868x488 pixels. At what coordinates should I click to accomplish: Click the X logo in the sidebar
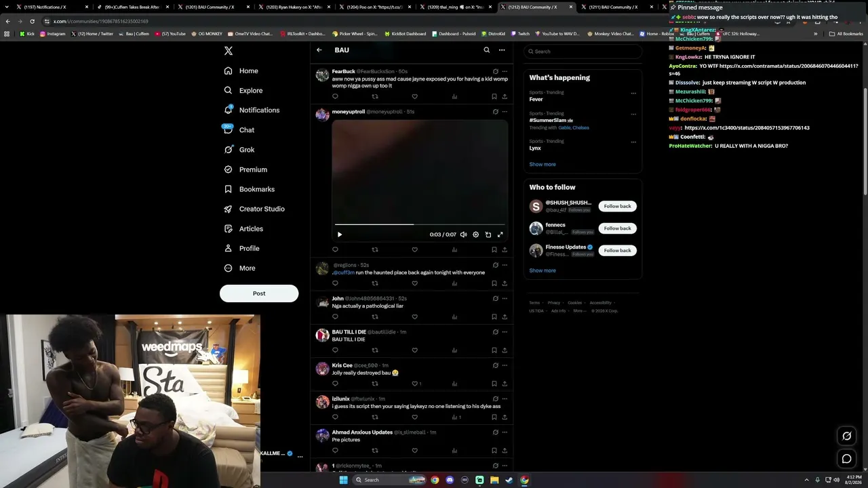[229, 51]
